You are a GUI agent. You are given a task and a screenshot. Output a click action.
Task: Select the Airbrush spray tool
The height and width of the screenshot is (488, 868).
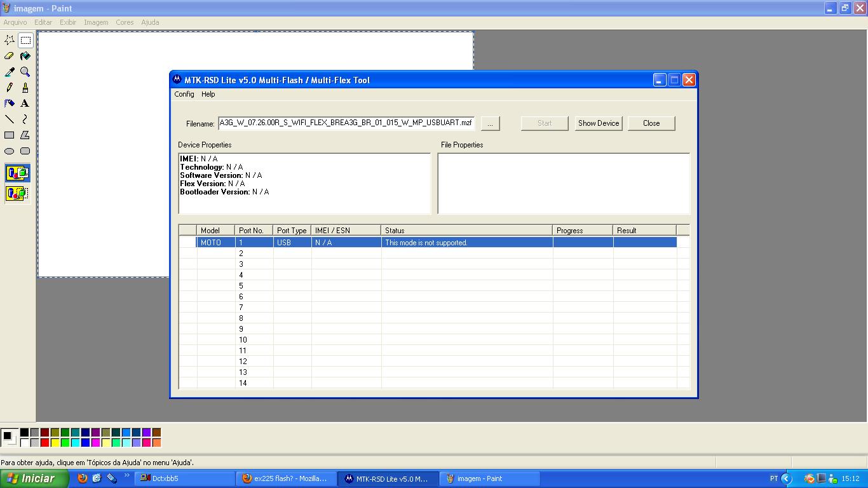click(10, 104)
